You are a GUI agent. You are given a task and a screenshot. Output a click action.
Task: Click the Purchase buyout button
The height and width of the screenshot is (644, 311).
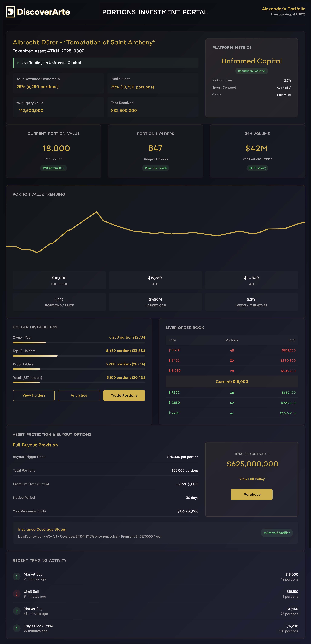[x=252, y=494]
